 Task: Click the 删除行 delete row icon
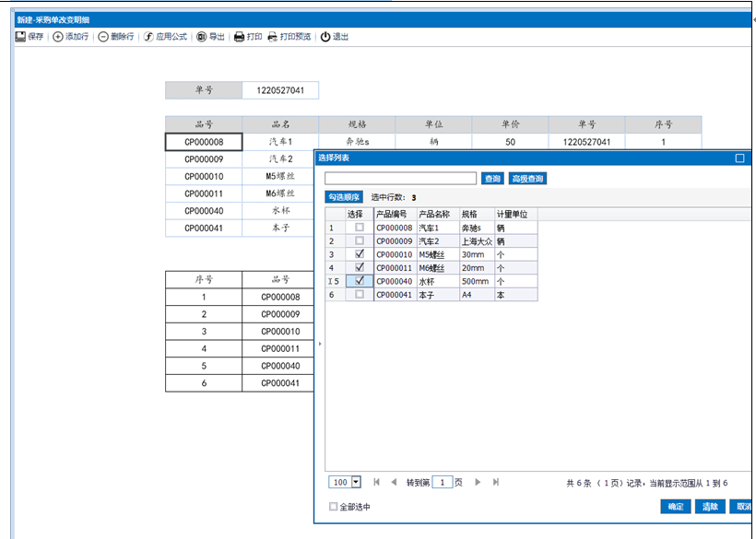pyautogui.click(x=103, y=37)
